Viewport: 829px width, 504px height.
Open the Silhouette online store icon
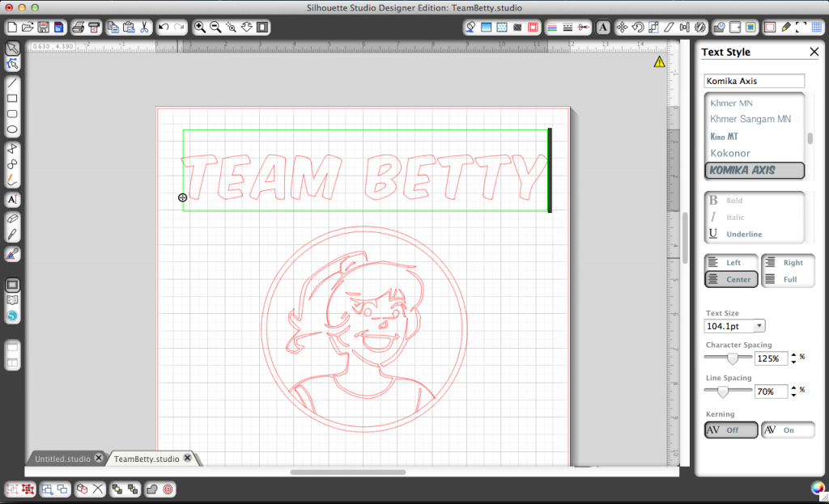point(12,316)
